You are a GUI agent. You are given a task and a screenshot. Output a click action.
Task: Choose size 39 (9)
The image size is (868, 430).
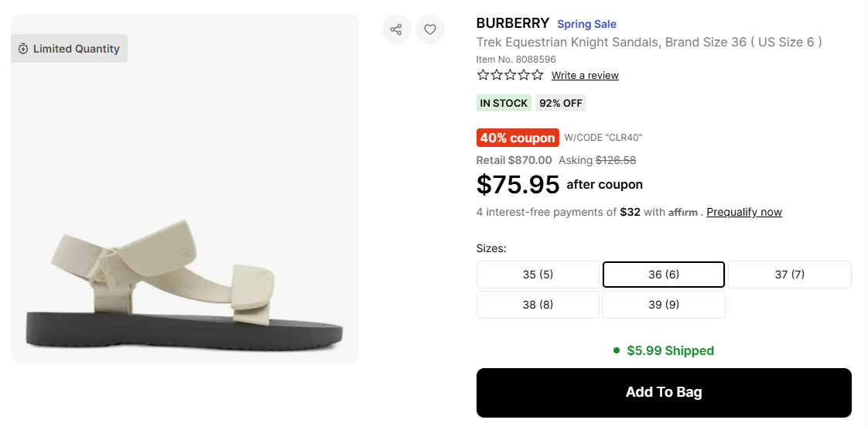tap(664, 305)
